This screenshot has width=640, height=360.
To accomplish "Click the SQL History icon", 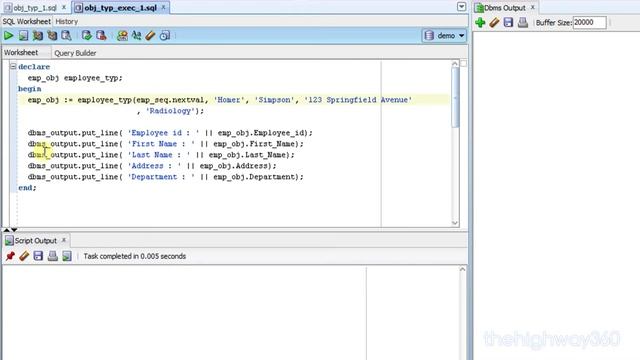I will pos(164,36).
